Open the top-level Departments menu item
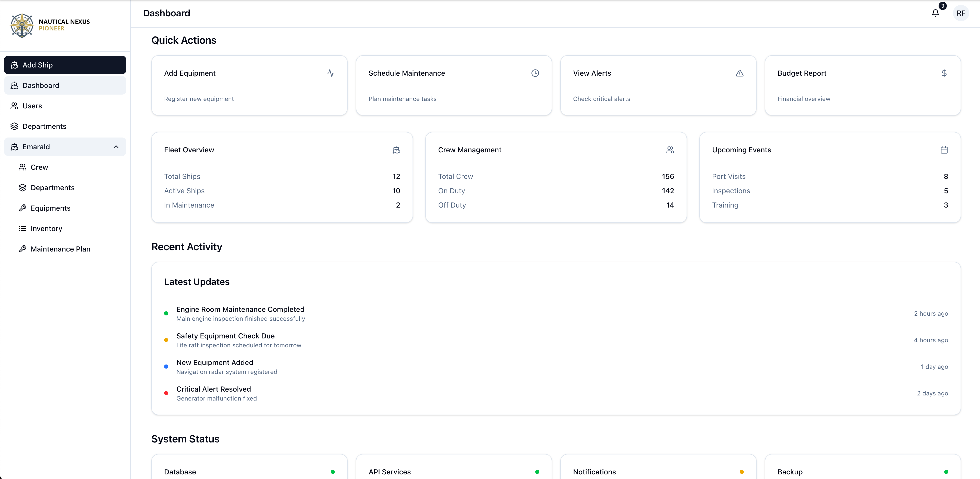The image size is (980, 479). 44,126
